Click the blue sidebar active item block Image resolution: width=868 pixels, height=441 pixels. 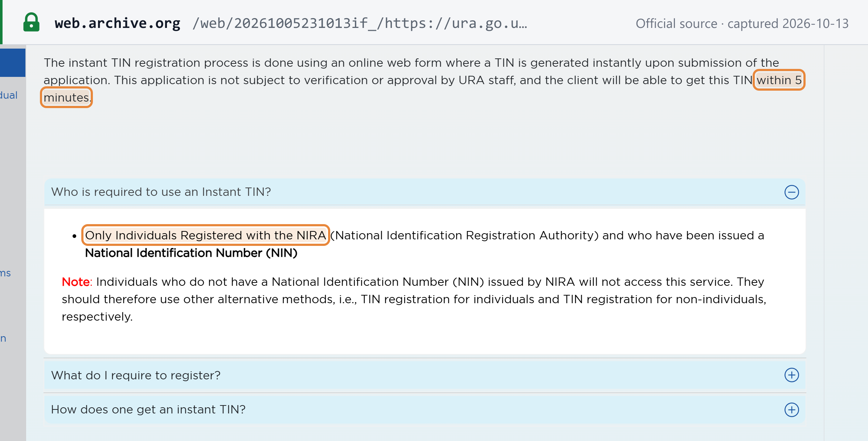pyautogui.click(x=13, y=62)
